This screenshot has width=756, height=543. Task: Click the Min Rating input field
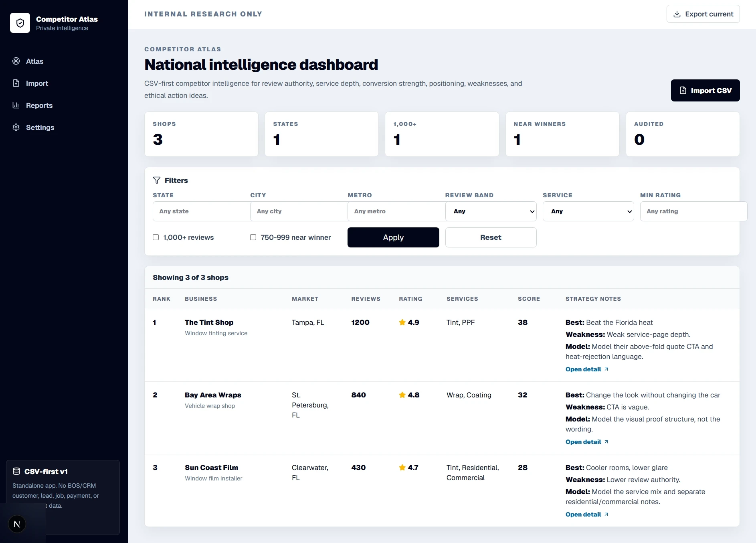pyautogui.click(x=693, y=211)
